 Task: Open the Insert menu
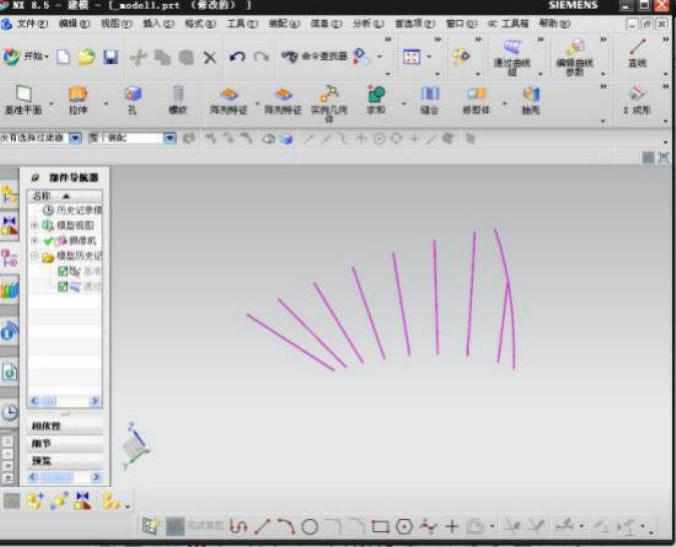tap(158, 23)
